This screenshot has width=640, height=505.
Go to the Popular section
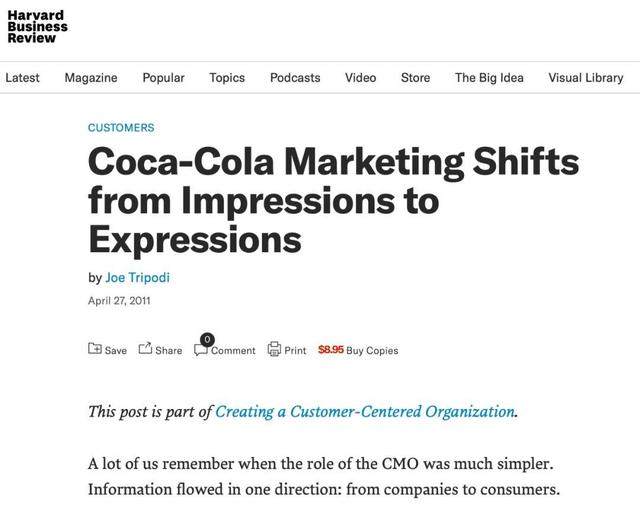click(163, 78)
